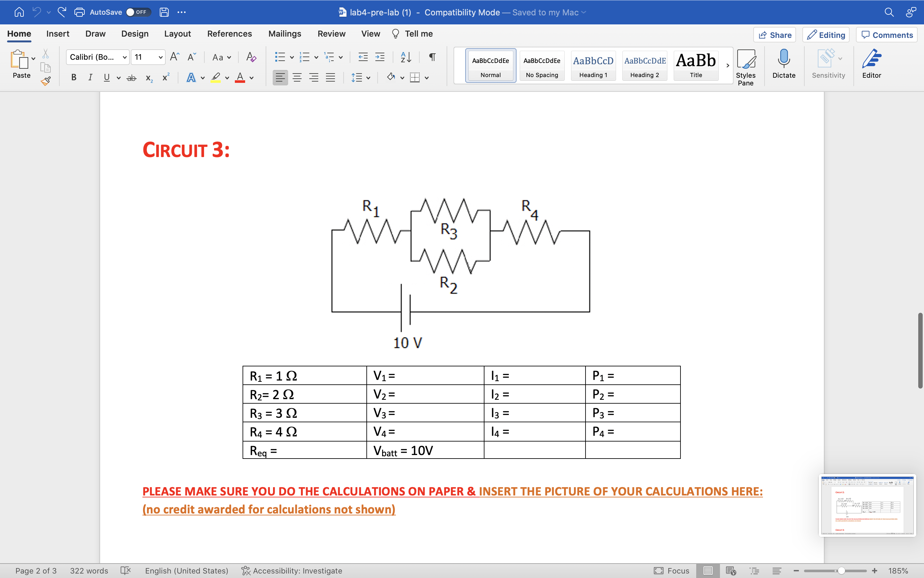924x578 pixels.
Task: Click the Save icon in title bar
Action: coord(164,12)
